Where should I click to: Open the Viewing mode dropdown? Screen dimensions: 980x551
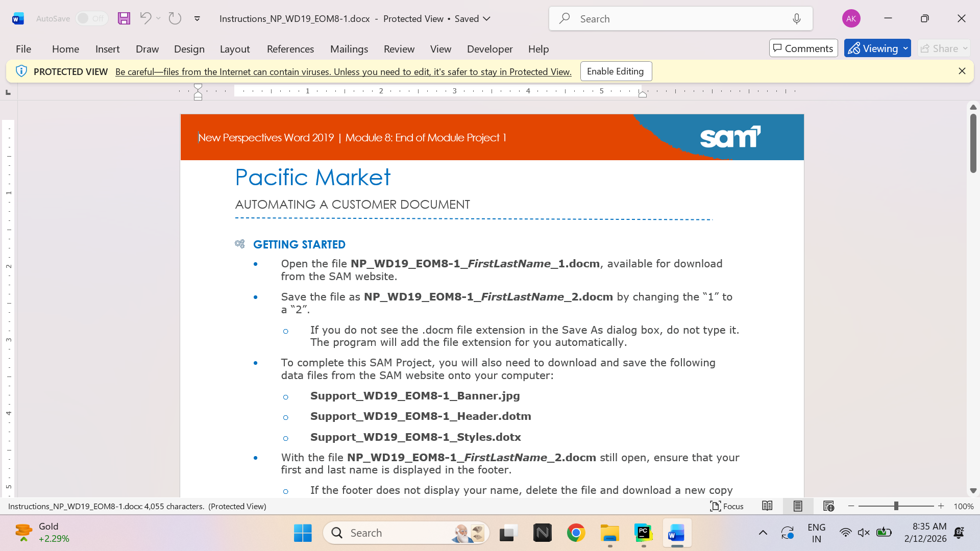tap(877, 48)
